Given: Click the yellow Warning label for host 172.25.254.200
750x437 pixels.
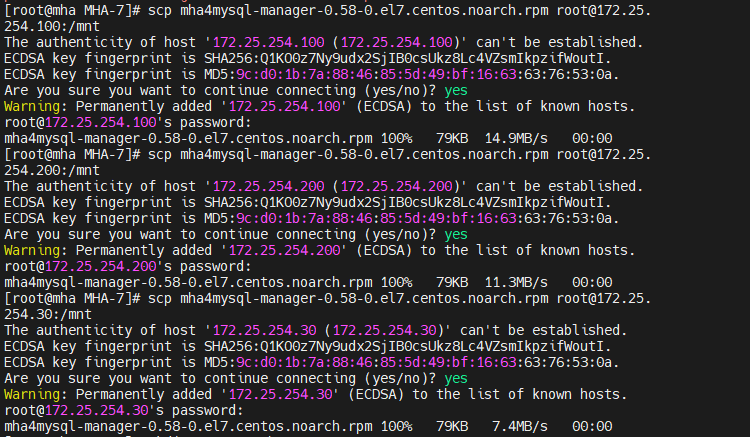Looking at the screenshot, I should (x=32, y=250).
